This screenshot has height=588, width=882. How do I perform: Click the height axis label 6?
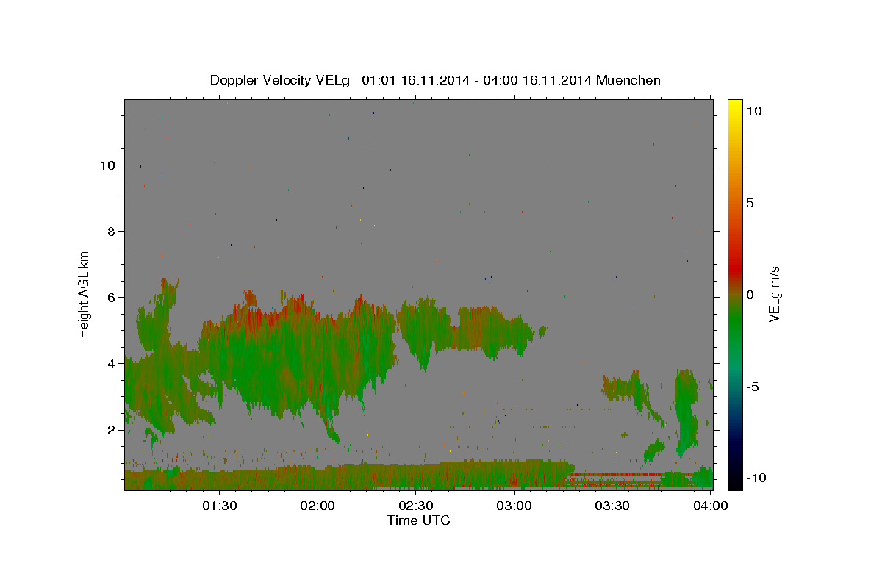coord(112,298)
